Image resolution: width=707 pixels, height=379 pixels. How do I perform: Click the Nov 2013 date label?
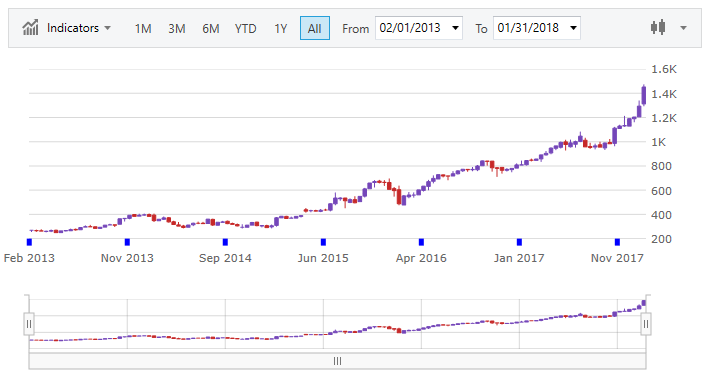point(127,258)
